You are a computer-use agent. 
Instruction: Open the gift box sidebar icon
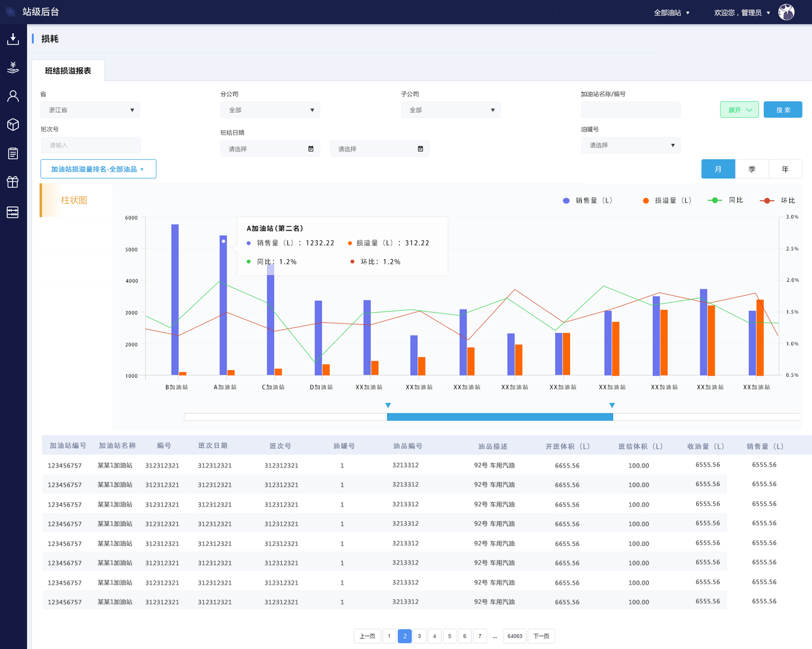(12, 182)
